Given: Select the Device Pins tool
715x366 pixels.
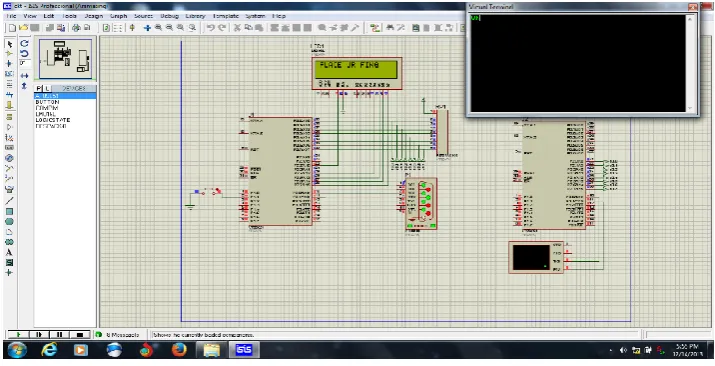Looking at the screenshot, I should tap(9, 127).
